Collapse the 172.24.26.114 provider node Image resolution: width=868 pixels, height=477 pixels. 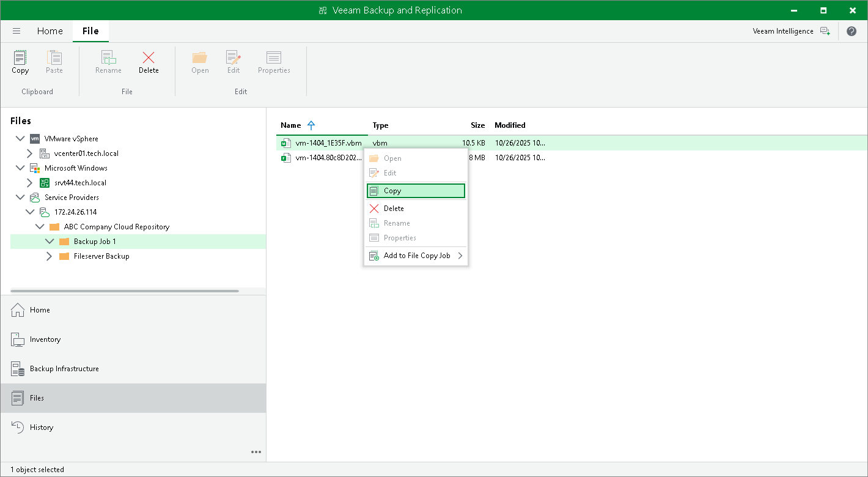pos(30,212)
